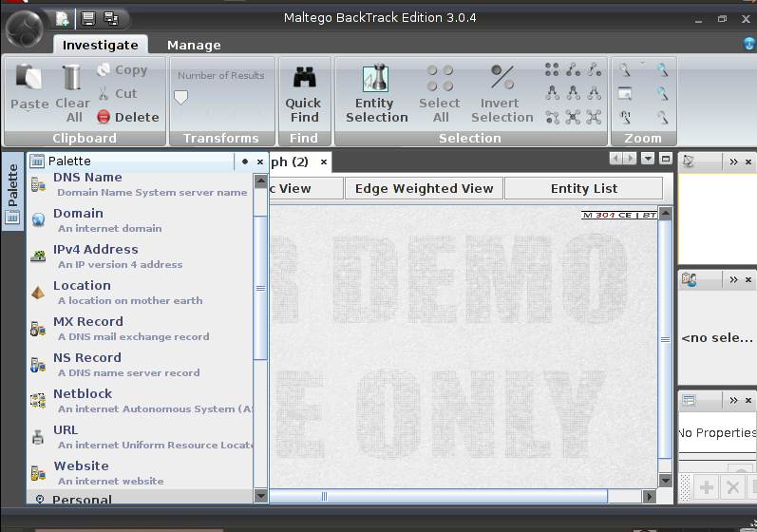Click the Palette list scroll down arrow
Screen dimensions: 757x532
pos(261,495)
